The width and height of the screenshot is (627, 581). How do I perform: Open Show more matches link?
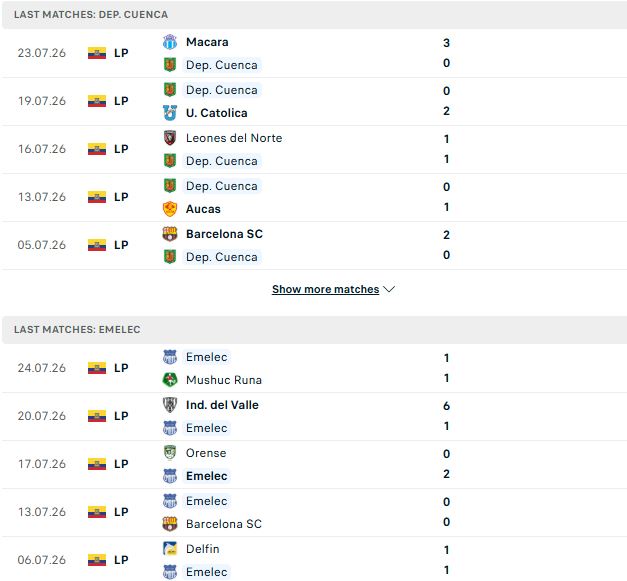[x=325, y=289]
